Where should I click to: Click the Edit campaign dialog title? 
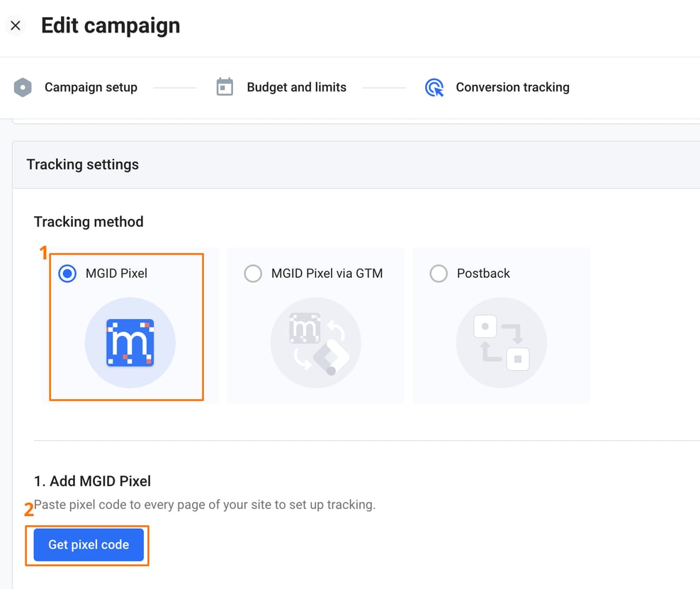(111, 26)
